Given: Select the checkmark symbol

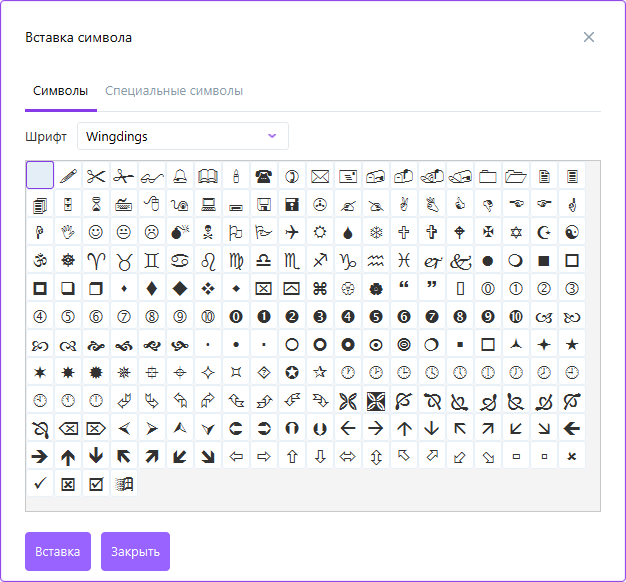Looking at the screenshot, I should click(x=40, y=484).
